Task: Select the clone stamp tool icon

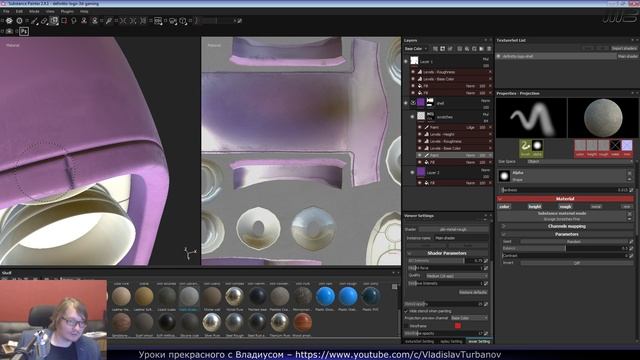Action: 84,21
